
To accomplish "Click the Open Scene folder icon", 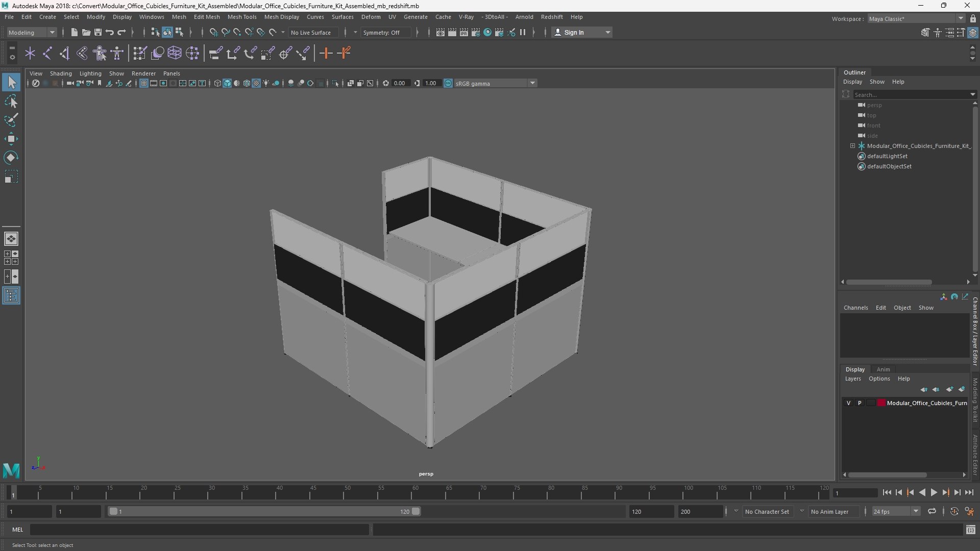I will pyautogui.click(x=86, y=32).
